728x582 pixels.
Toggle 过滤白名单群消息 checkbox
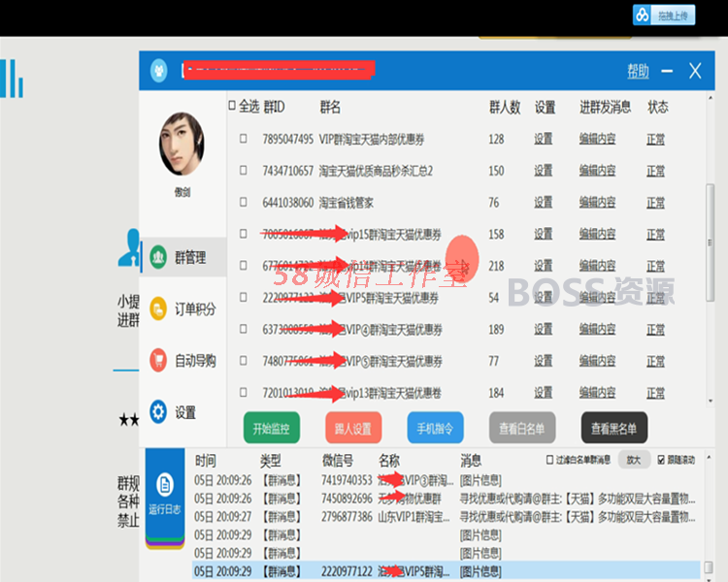(549, 460)
